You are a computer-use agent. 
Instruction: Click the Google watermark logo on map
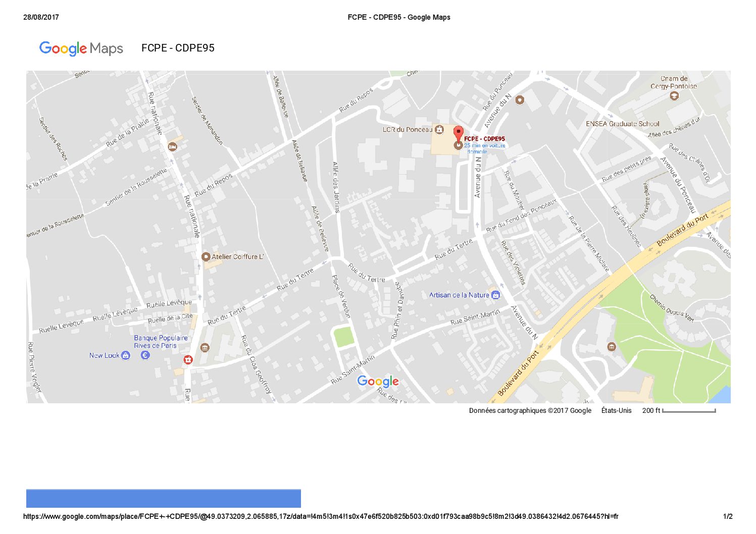pyautogui.click(x=378, y=382)
